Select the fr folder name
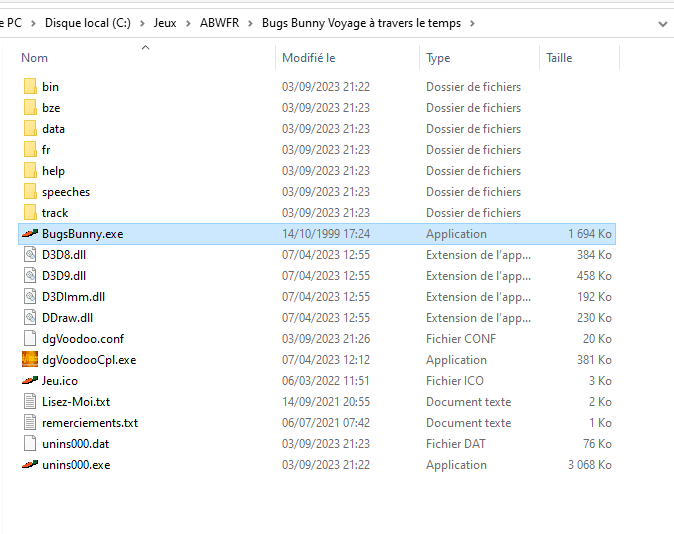Viewport: 674px width, 534px height. 46,150
